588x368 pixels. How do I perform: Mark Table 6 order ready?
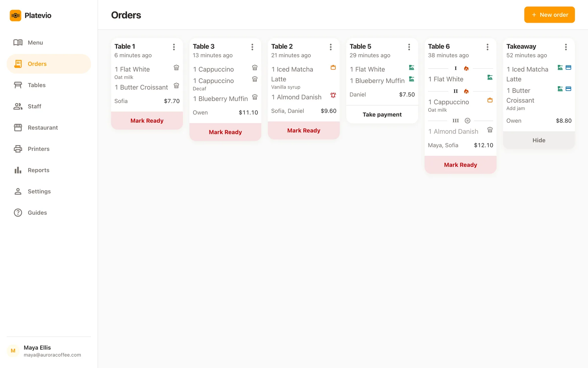click(460, 165)
